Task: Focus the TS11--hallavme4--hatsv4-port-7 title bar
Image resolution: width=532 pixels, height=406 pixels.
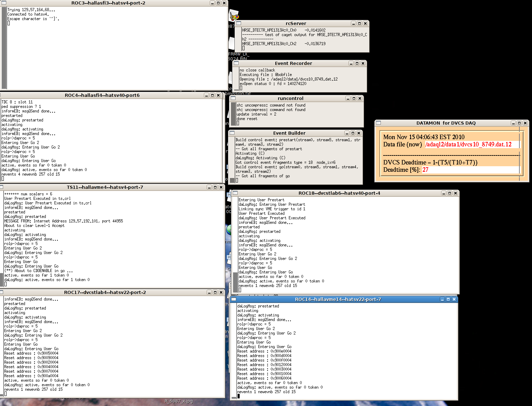Action: [105, 187]
